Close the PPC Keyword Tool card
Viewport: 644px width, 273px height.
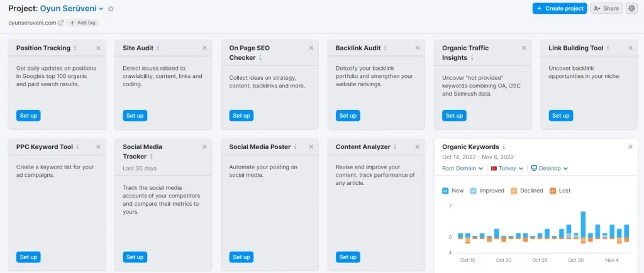point(98,147)
